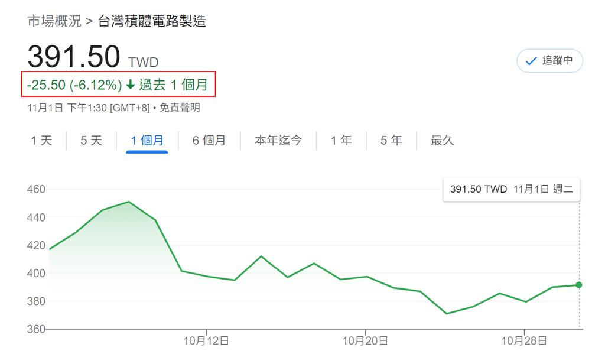Click the green endpoint dot on chart
This screenshot has height=364, width=605.
click(x=579, y=285)
